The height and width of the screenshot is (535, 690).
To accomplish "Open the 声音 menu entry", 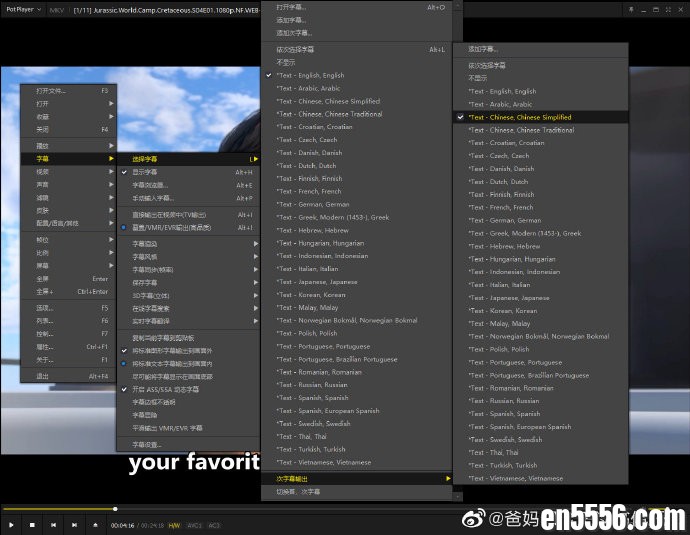I will tap(43, 184).
